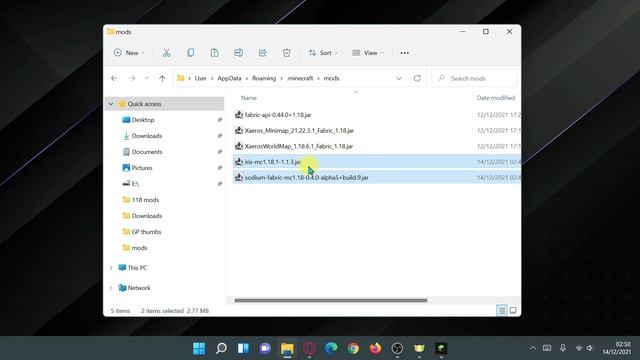Open pinned Downloads in Quick access

coord(147,136)
